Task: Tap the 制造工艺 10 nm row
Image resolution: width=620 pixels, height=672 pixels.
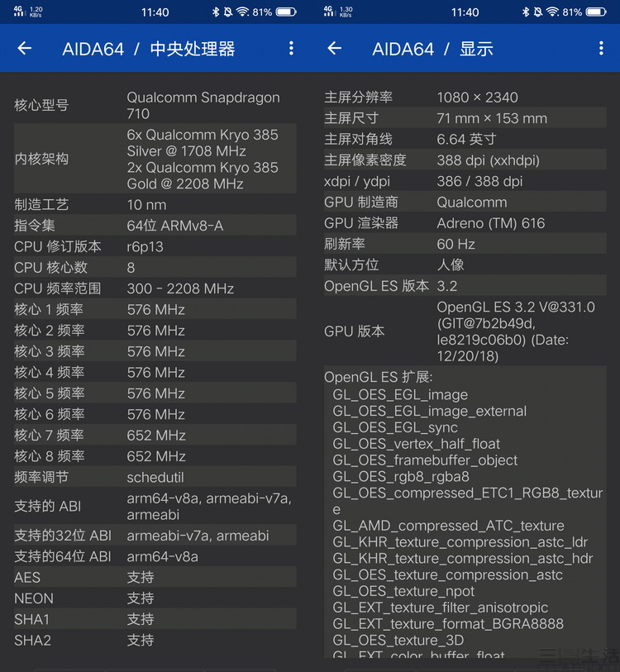Action: point(155,204)
